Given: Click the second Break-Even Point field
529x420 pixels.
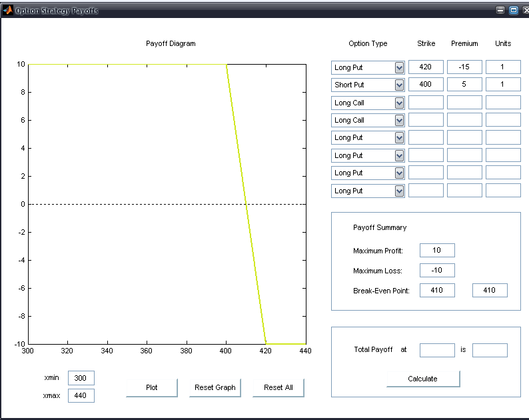Looking at the screenshot, I should click(490, 290).
